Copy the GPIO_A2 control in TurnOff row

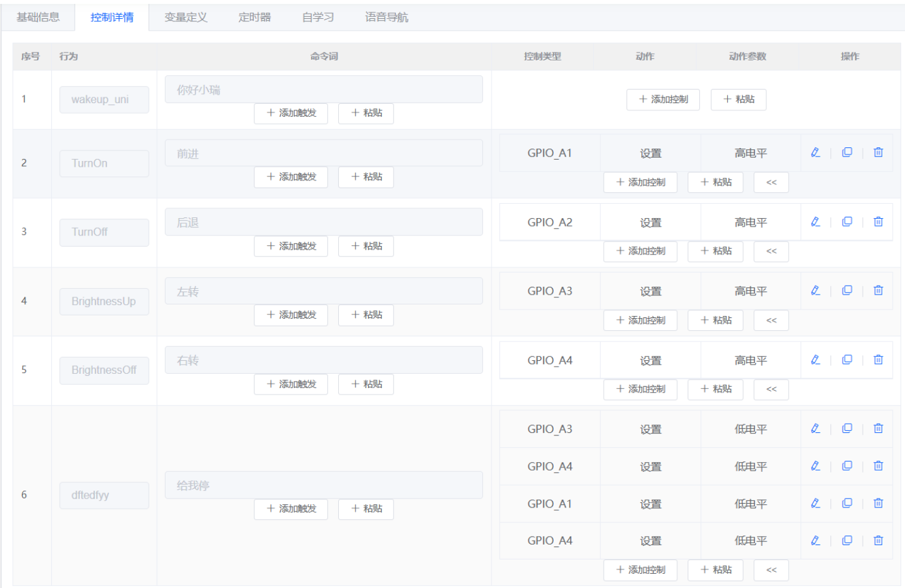click(x=847, y=222)
